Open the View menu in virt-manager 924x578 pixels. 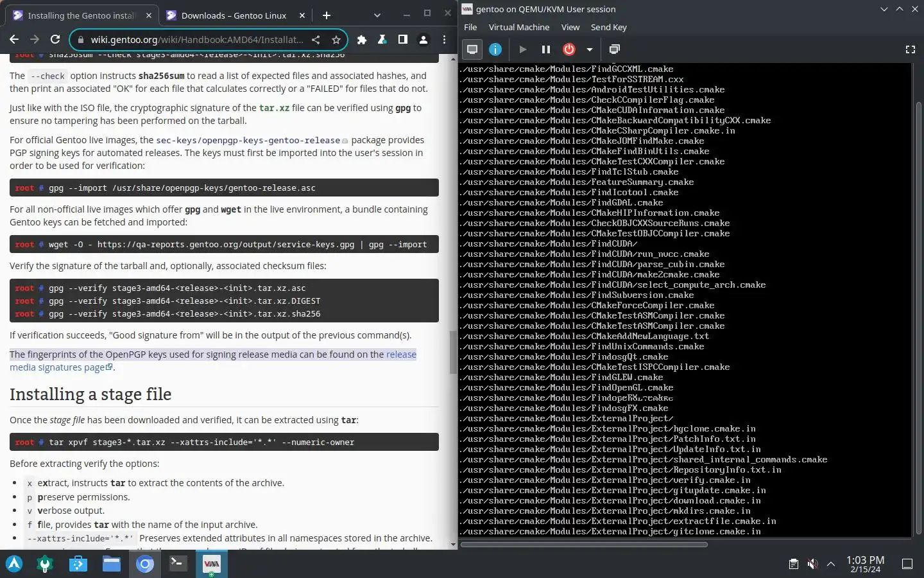tap(570, 27)
